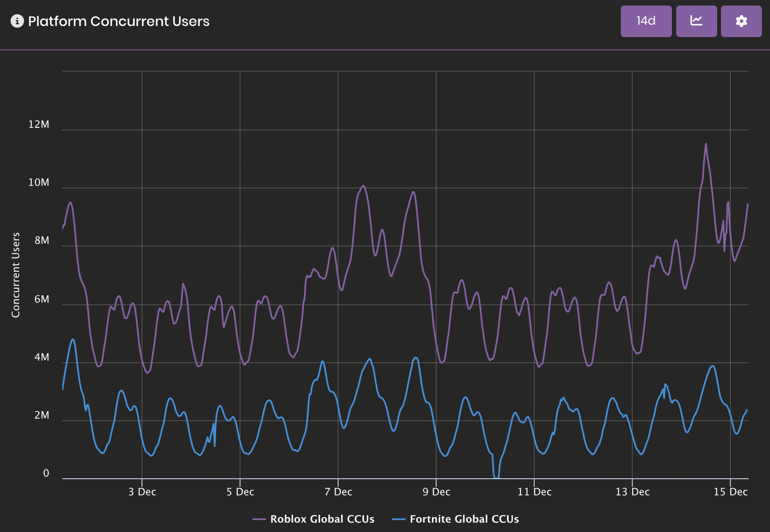The width and height of the screenshot is (770, 532).
Task: Click the 2M y-axis label
Action: (x=42, y=415)
